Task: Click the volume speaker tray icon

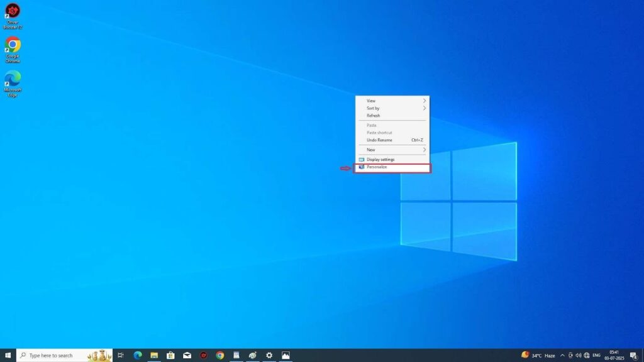Action: click(x=578, y=355)
